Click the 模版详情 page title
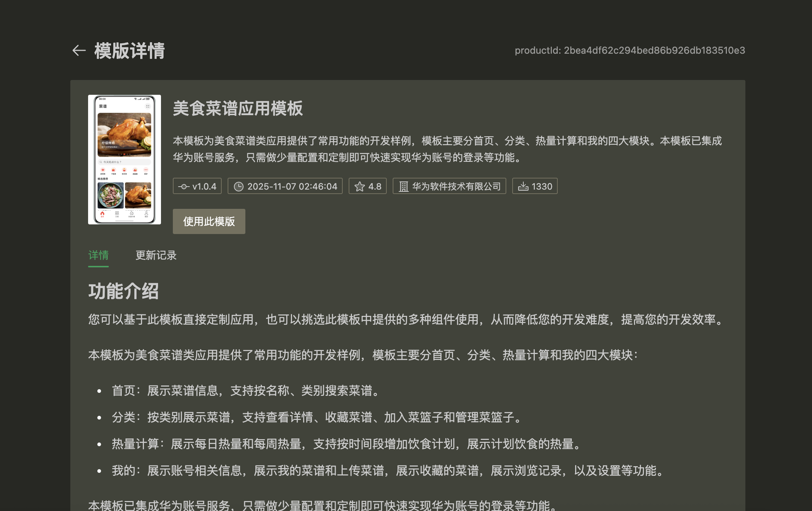This screenshot has height=511, width=812. tap(129, 51)
